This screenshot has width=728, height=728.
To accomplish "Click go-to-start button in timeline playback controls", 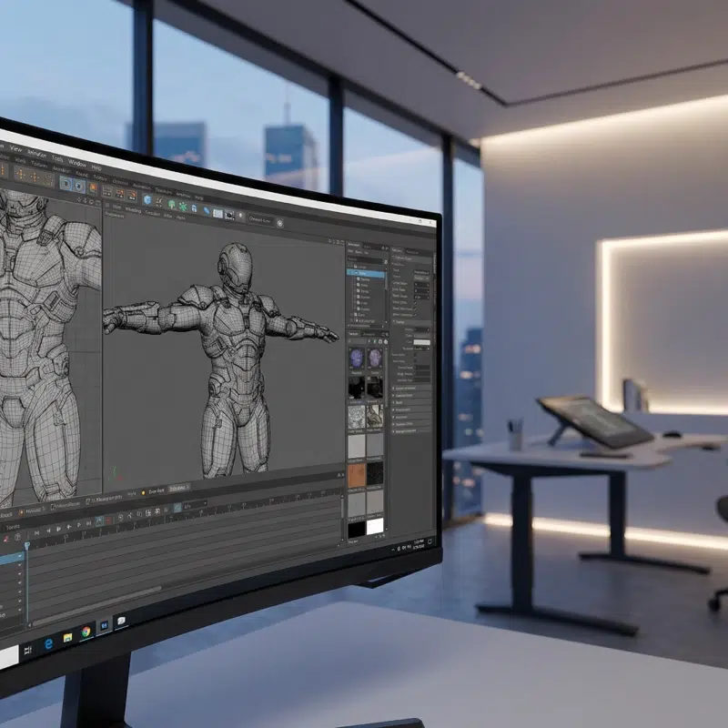I will pyautogui.click(x=36, y=533).
